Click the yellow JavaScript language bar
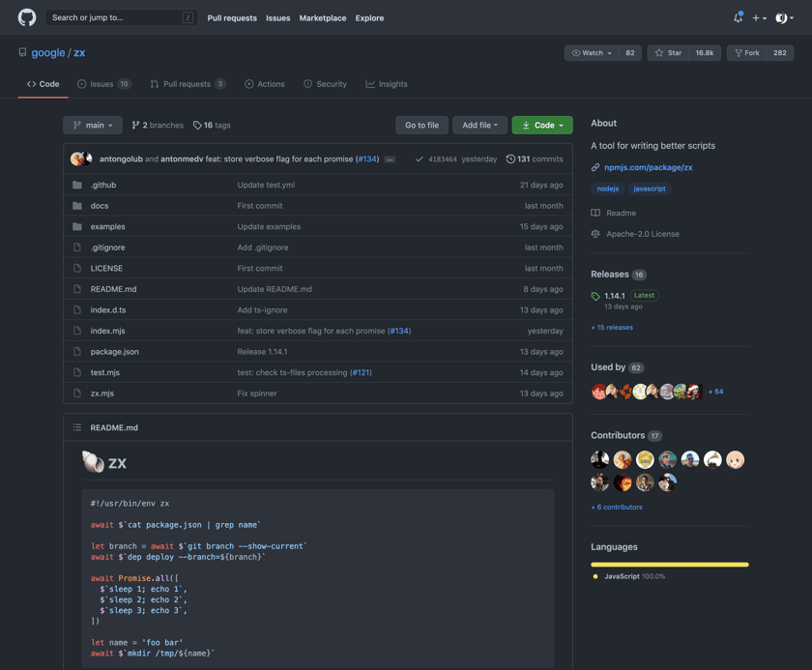Screen dimensions: 812x670 tap(670, 565)
